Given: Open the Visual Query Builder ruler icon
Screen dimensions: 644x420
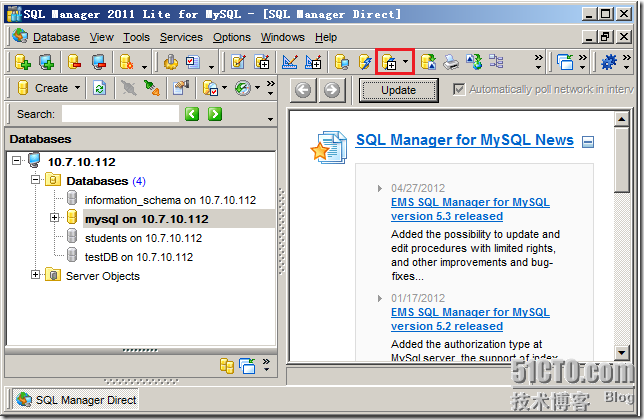Looking at the screenshot, I should pos(290,62).
